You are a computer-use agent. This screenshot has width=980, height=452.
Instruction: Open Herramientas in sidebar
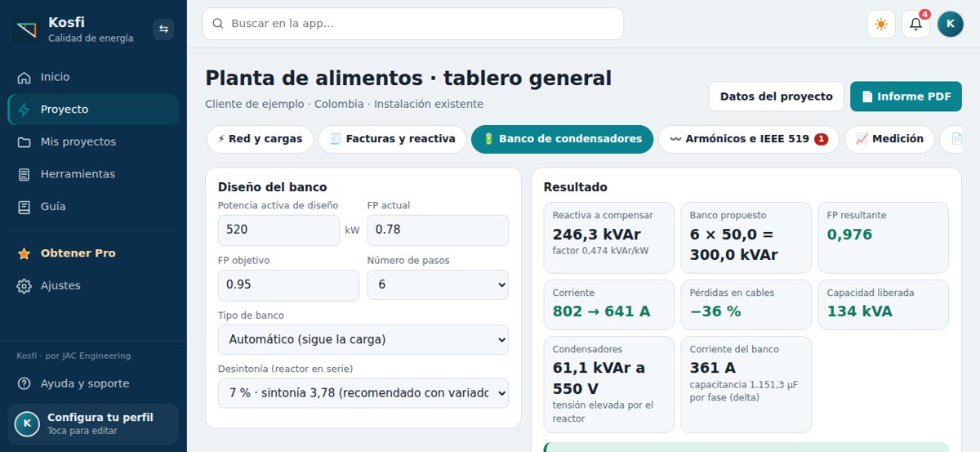pyautogui.click(x=93, y=174)
